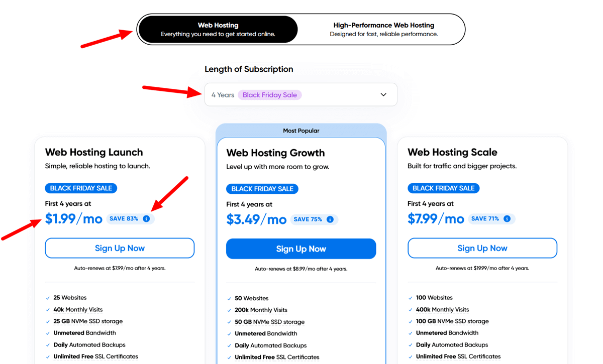603x364 pixels.
Task: Click the $7.99/mo price on Scale plan
Action: click(x=436, y=218)
